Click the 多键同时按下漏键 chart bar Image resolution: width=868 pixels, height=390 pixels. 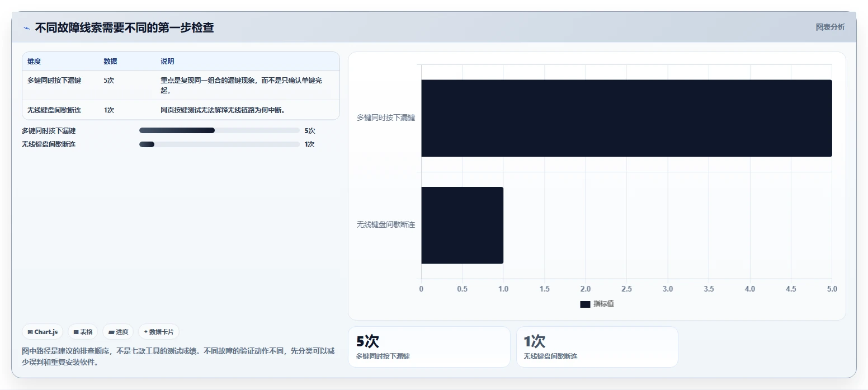click(626, 118)
